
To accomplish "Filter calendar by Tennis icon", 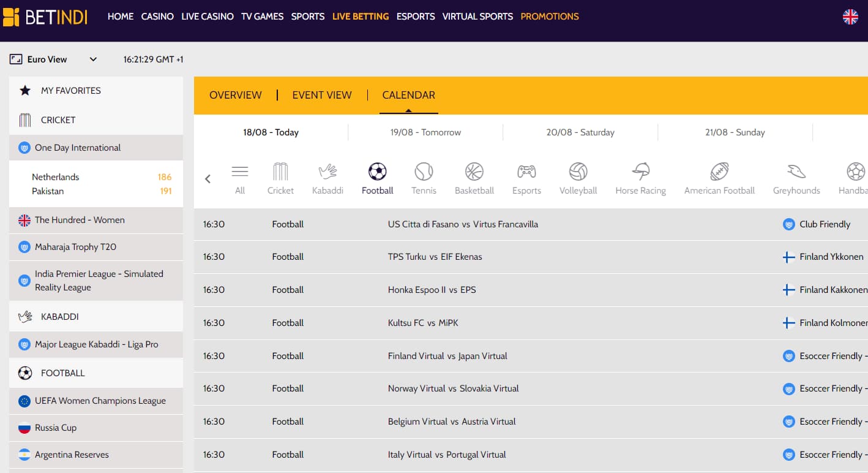I will 424,172.
